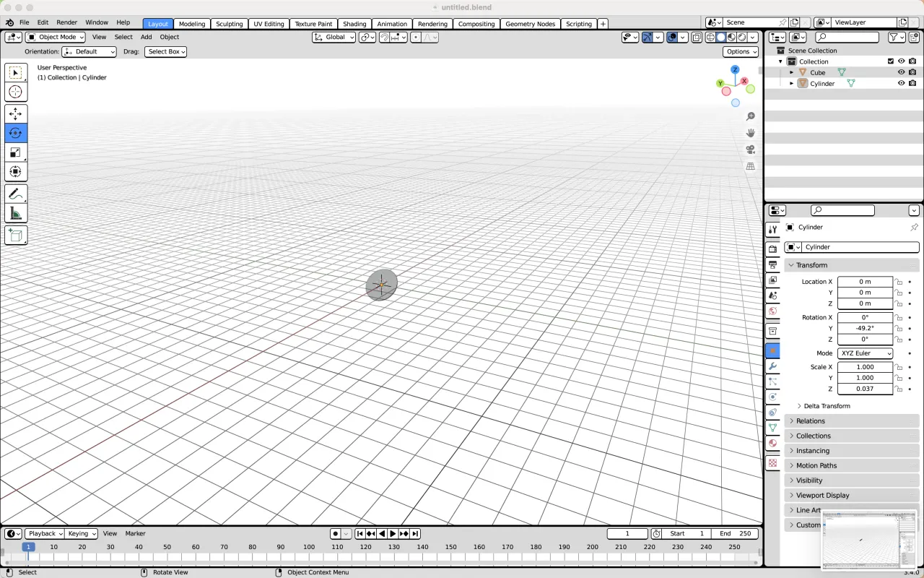Switch to the Modifier Properties wrench tab
Viewport: 924px width, 578px height.
click(x=772, y=366)
